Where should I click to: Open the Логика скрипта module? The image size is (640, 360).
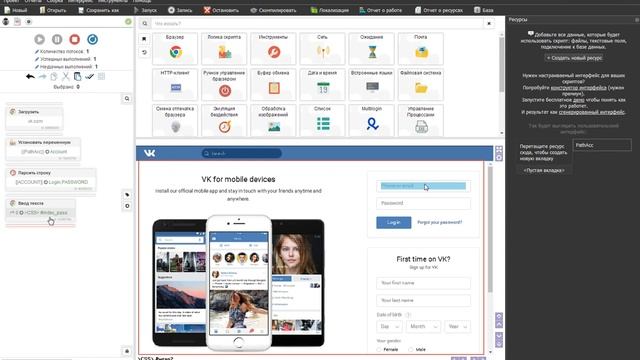coord(224,49)
